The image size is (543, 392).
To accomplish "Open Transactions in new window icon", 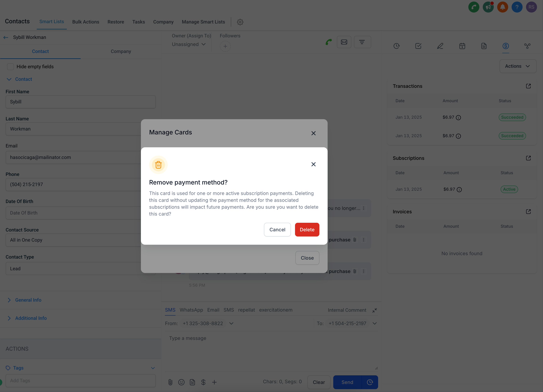I will click(528, 86).
